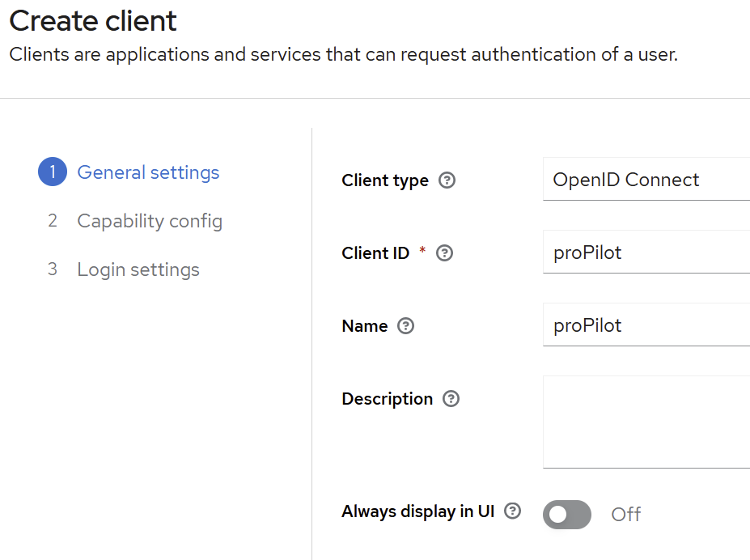This screenshot has width=750, height=560.
Task: Click the help icon next to Client ID
Action: click(x=444, y=253)
